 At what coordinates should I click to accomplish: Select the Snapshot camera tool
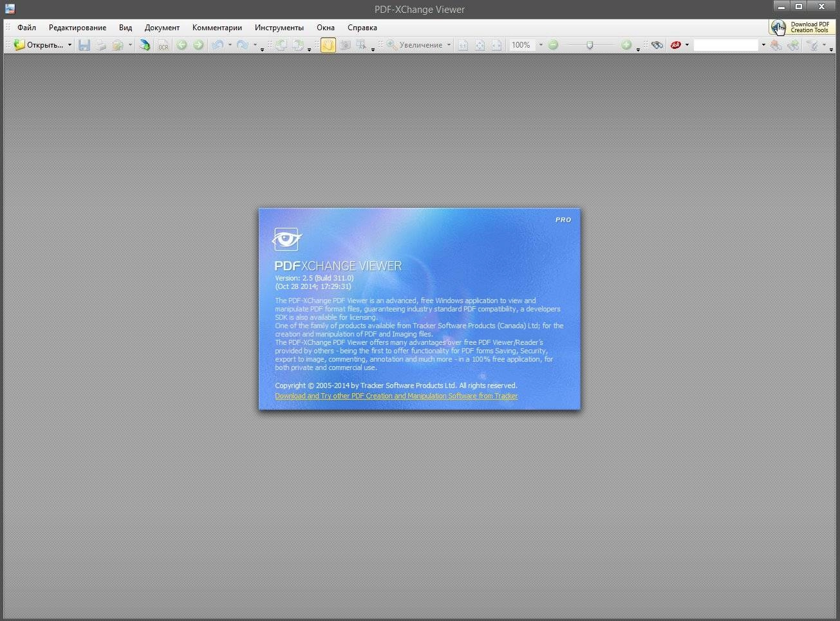pos(345,45)
